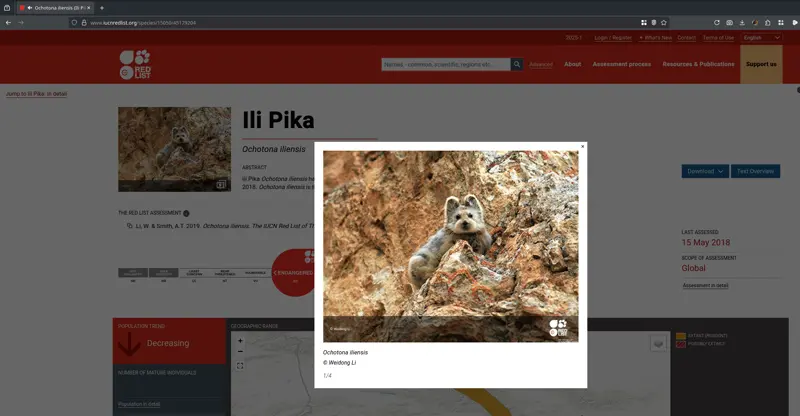Click into the Red List search field
800x416 pixels.
tap(446, 64)
